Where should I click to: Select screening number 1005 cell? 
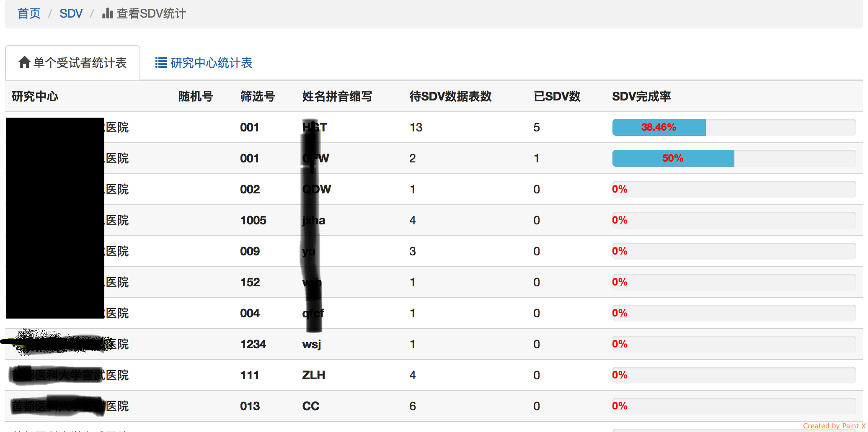253,221
